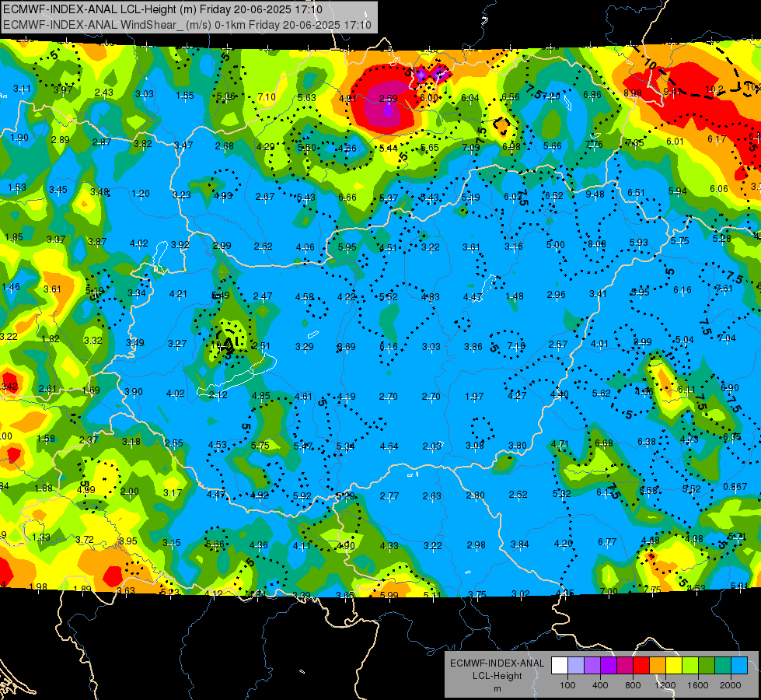The height and width of the screenshot is (700, 761).
Task: Click the lime green legend swatch
Action: point(689,666)
